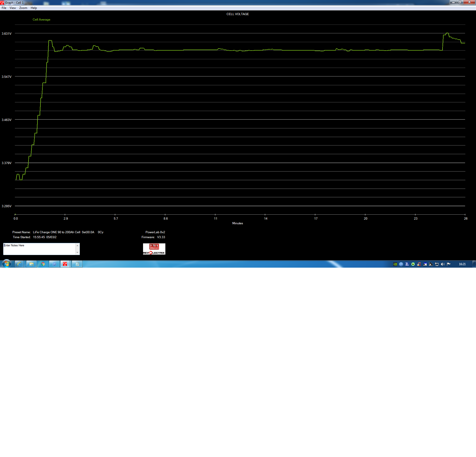Select the FMA application taskbar button
Viewport: 476px width, 457px height.
pos(65,264)
